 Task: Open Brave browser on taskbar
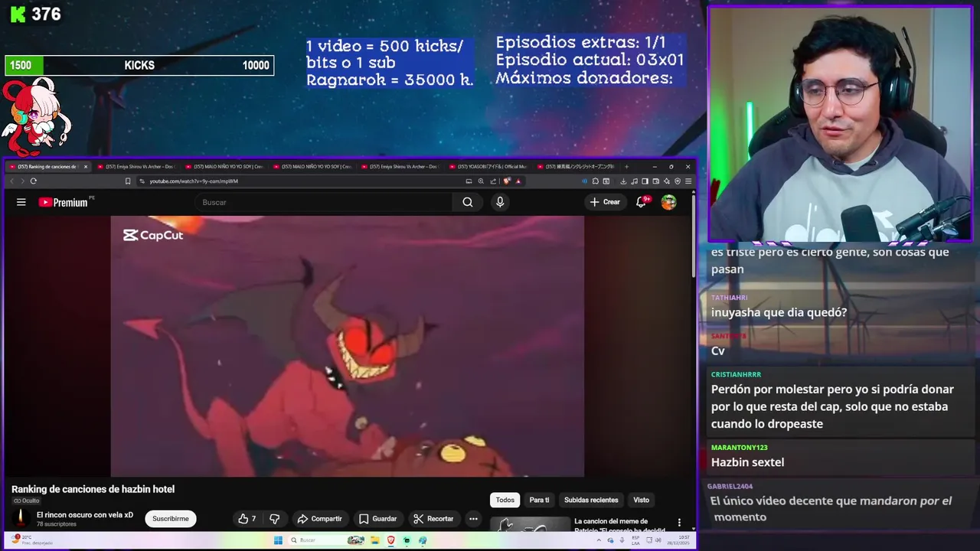point(391,540)
